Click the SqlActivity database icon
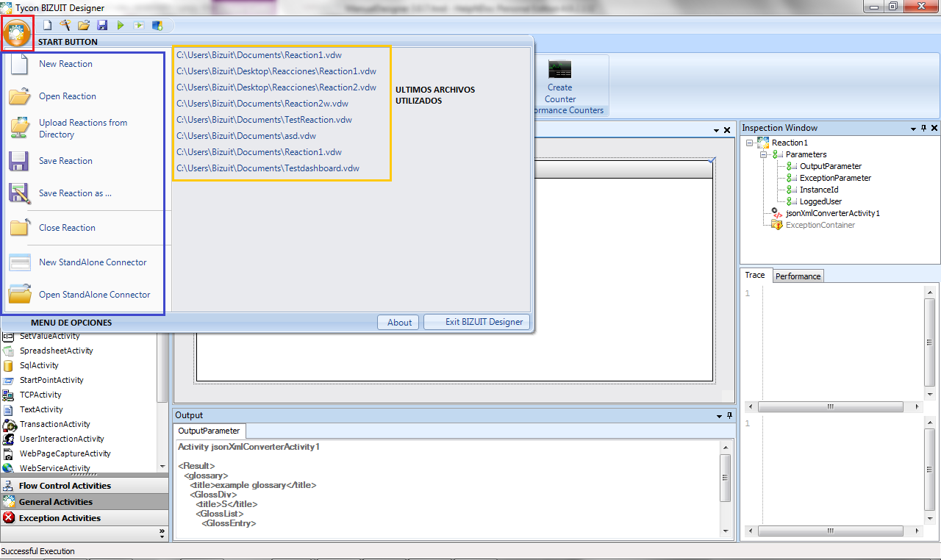The image size is (941, 560). (x=8, y=365)
